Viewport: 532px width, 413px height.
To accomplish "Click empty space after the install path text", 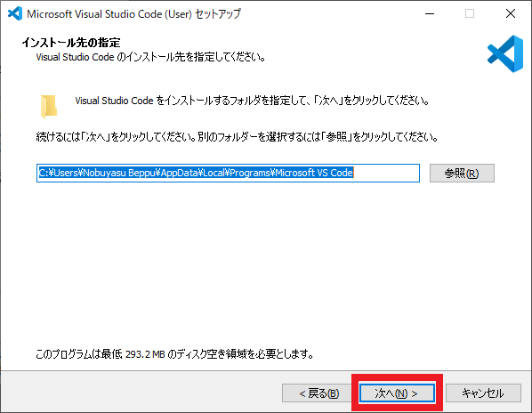I will tap(386, 173).
